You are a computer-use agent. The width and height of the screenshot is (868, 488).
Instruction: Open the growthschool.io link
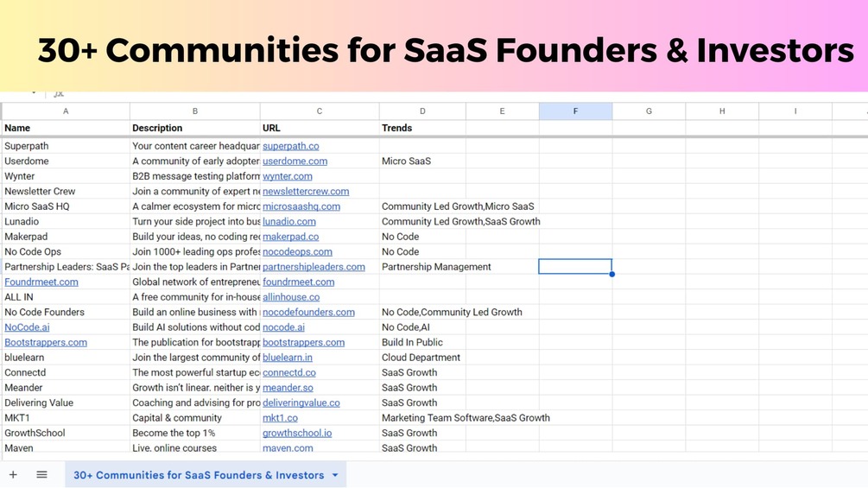[297, 434]
